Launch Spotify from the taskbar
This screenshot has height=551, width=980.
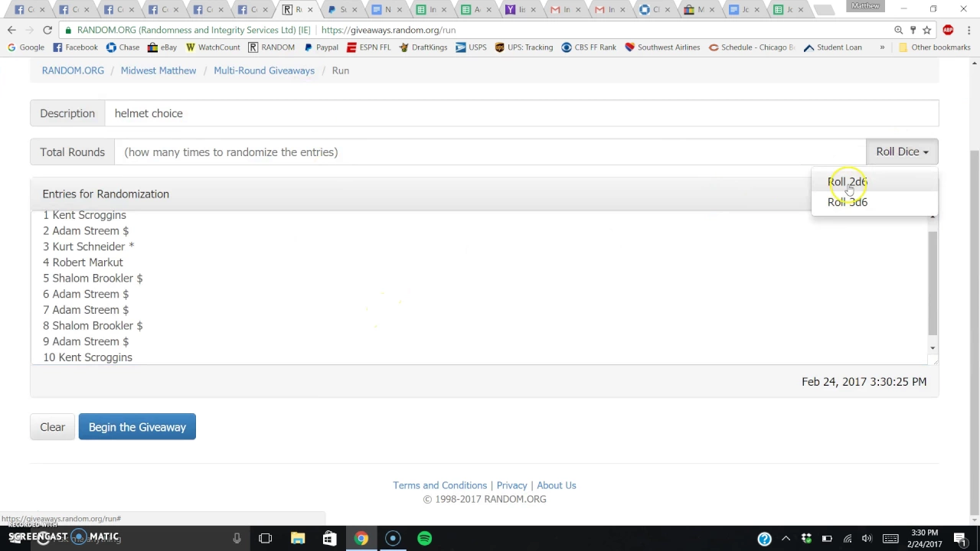tap(424, 538)
